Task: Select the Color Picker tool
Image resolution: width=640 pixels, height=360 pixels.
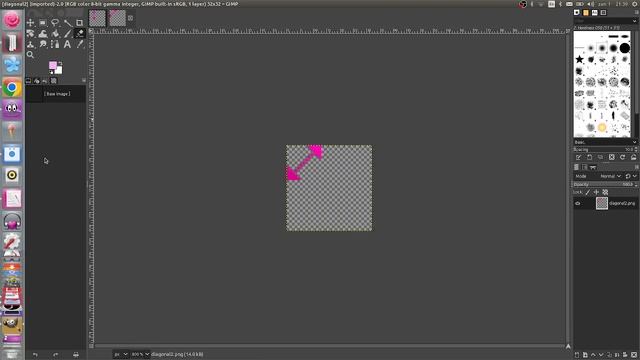Action: point(80,44)
